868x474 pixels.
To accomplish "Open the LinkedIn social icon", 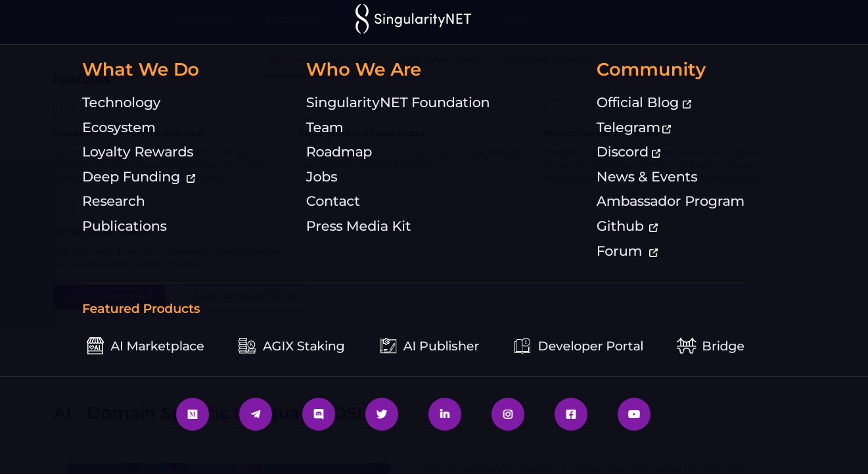I will coord(445,414).
